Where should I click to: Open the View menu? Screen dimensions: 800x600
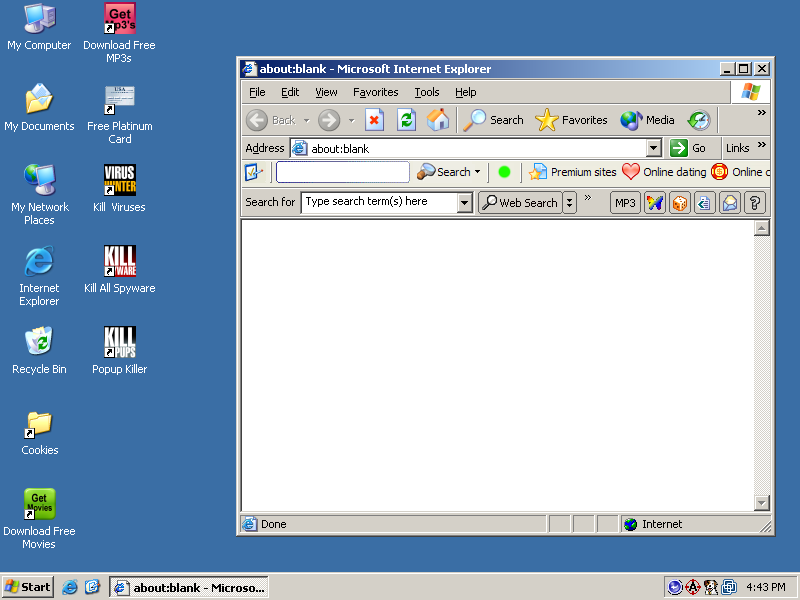pos(326,92)
